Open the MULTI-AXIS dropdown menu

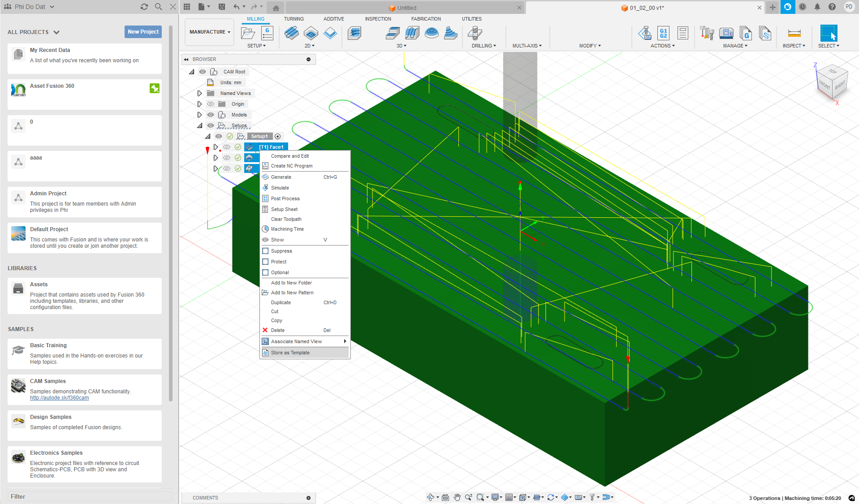click(x=527, y=46)
